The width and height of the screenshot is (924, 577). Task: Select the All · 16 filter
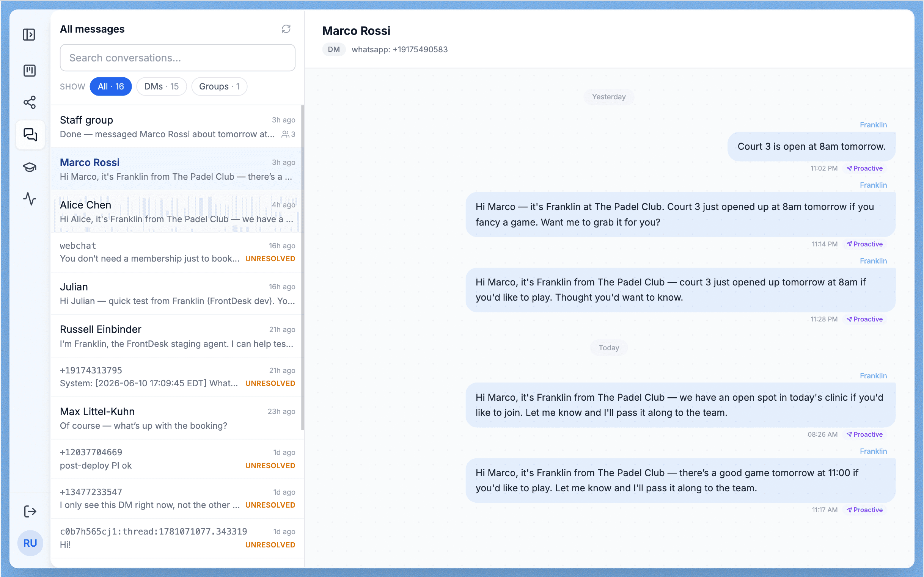(x=111, y=86)
